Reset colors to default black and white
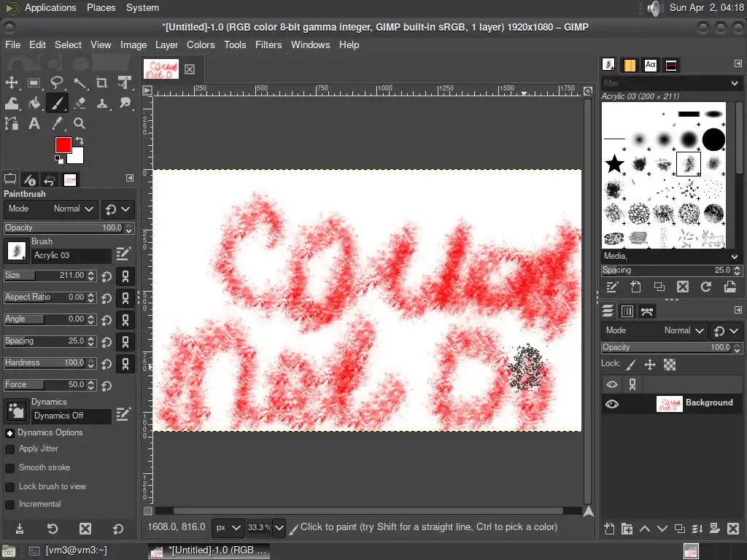Viewport: 747px width, 560px height. pyautogui.click(x=58, y=160)
